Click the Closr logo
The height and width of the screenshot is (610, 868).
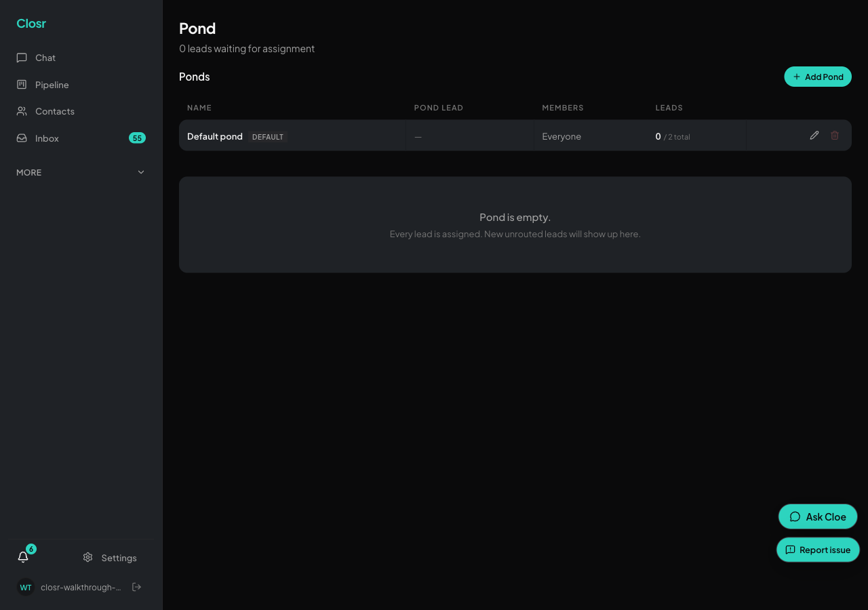pos(31,24)
